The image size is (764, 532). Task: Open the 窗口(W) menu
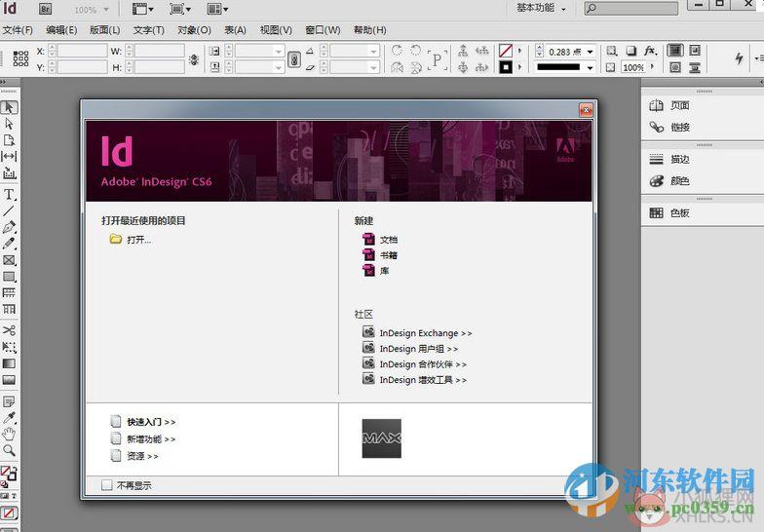(x=323, y=30)
